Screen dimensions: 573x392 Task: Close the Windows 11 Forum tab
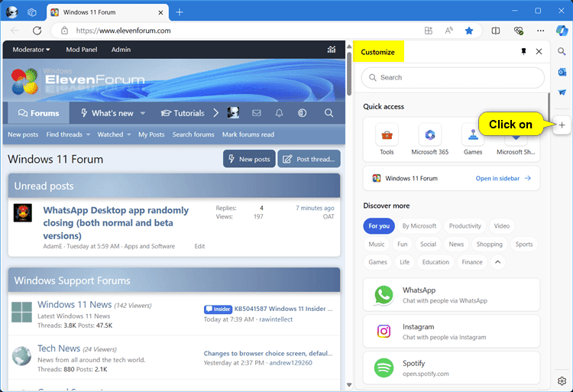click(160, 12)
